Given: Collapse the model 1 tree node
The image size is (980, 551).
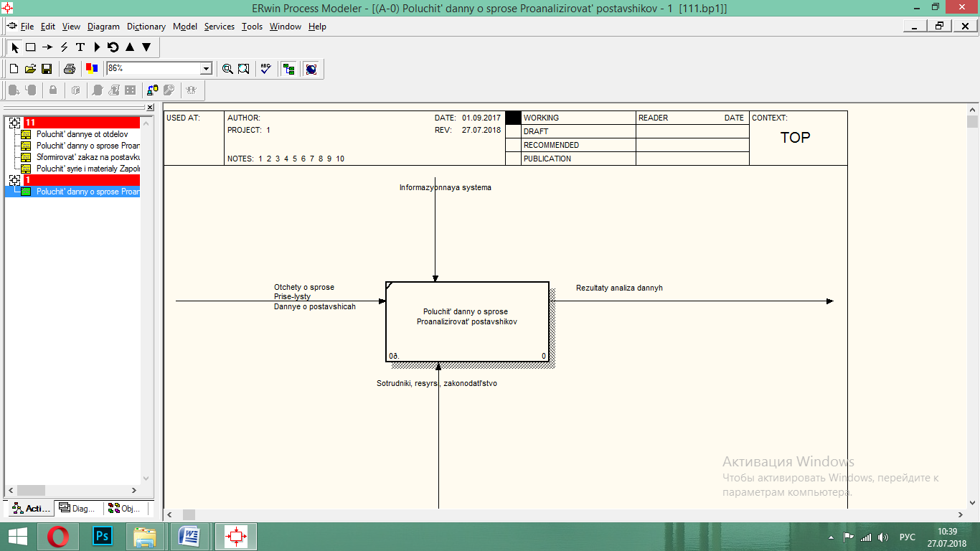Looking at the screenshot, I should (x=14, y=180).
